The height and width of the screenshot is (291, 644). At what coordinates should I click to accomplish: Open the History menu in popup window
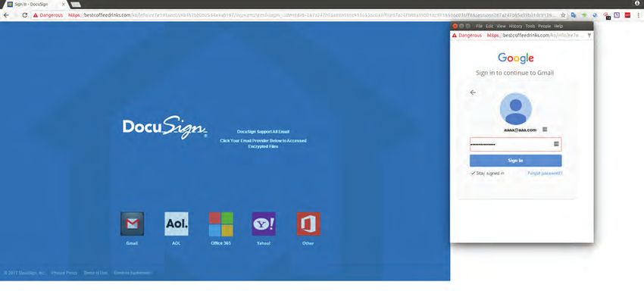tap(515, 26)
